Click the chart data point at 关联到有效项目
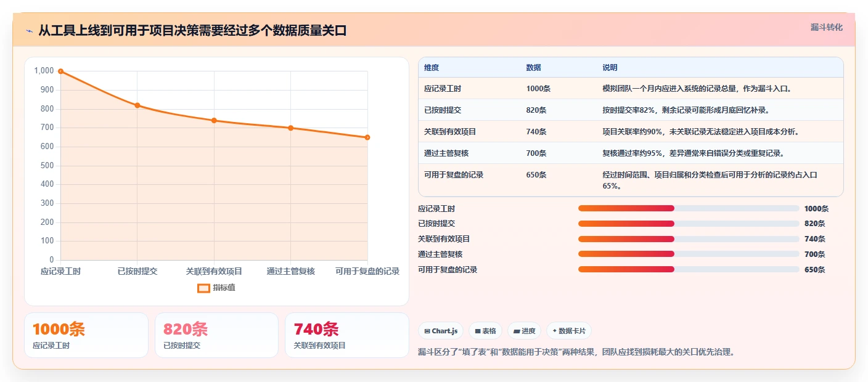This screenshot has height=382, width=868. tap(214, 120)
